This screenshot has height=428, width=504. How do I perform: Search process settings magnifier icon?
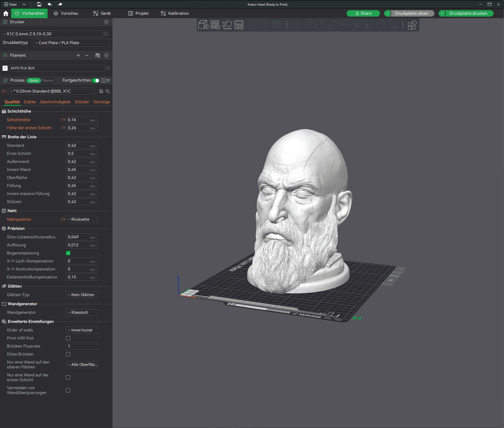click(108, 91)
